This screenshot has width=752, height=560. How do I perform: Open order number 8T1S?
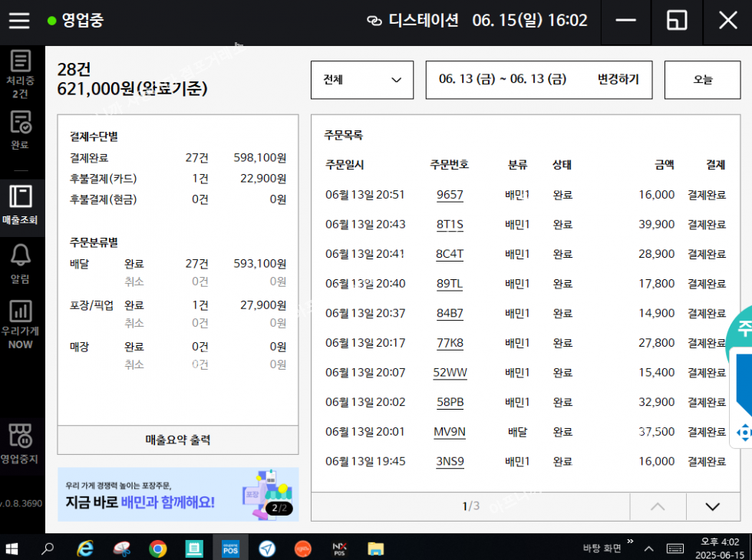click(450, 225)
